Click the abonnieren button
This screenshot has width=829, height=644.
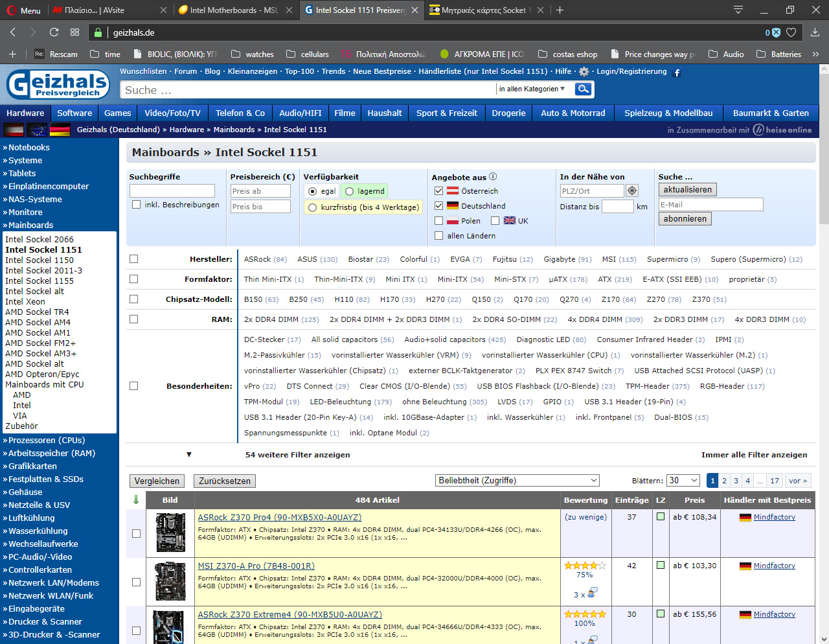pyautogui.click(x=685, y=219)
